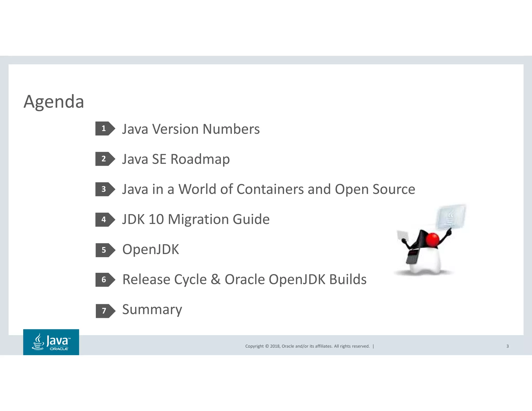Image resolution: width=532 pixels, height=411 pixels.
Task: Click the floating screen above Duke
Action: 451,217
